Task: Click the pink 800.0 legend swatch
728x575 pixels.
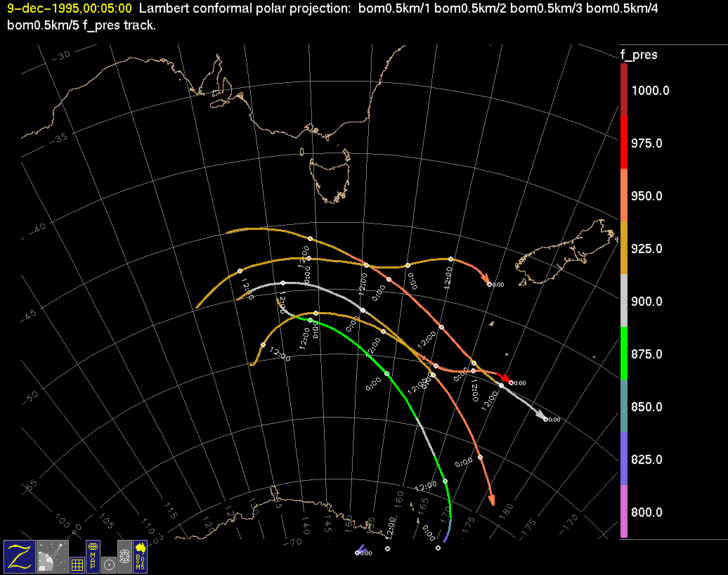Action: tap(624, 512)
